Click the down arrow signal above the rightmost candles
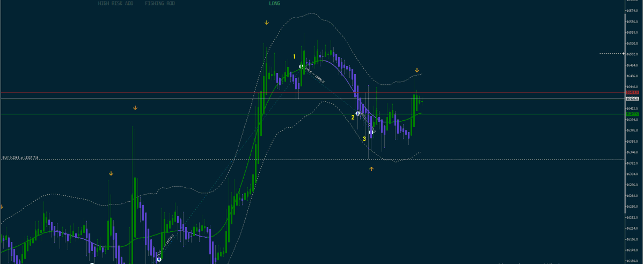The width and height of the screenshot is (644, 264). pyautogui.click(x=417, y=70)
